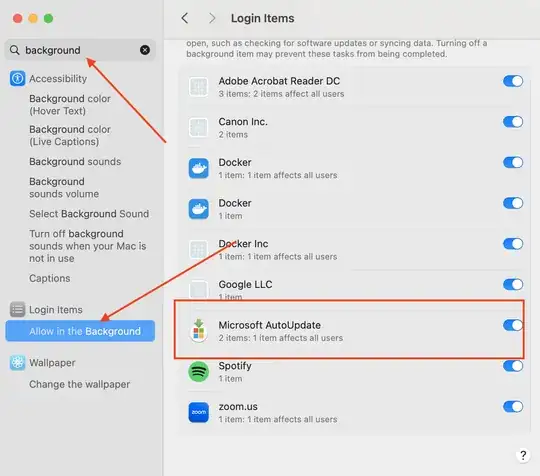This screenshot has width=540, height=476.
Task: Open Background color (Live Captions) result
Action: click(x=70, y=135)
